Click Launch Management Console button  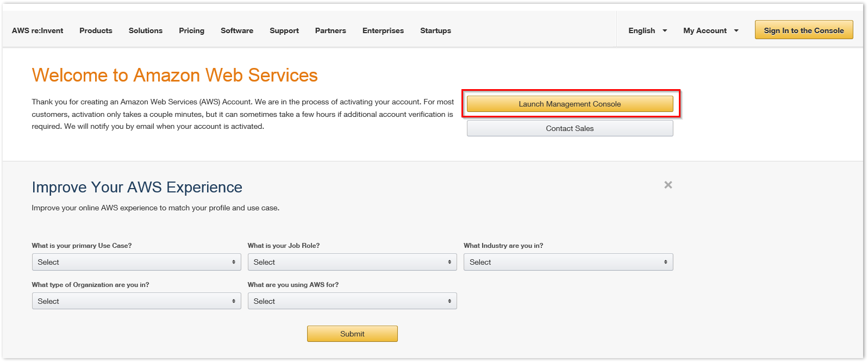[x=570, y=104]
